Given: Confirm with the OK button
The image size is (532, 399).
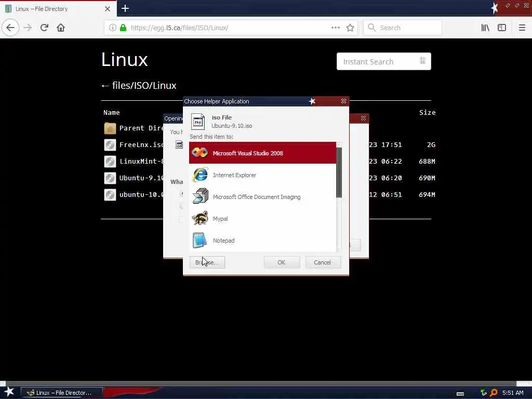Looking at the screenshot, I should 282,262.
